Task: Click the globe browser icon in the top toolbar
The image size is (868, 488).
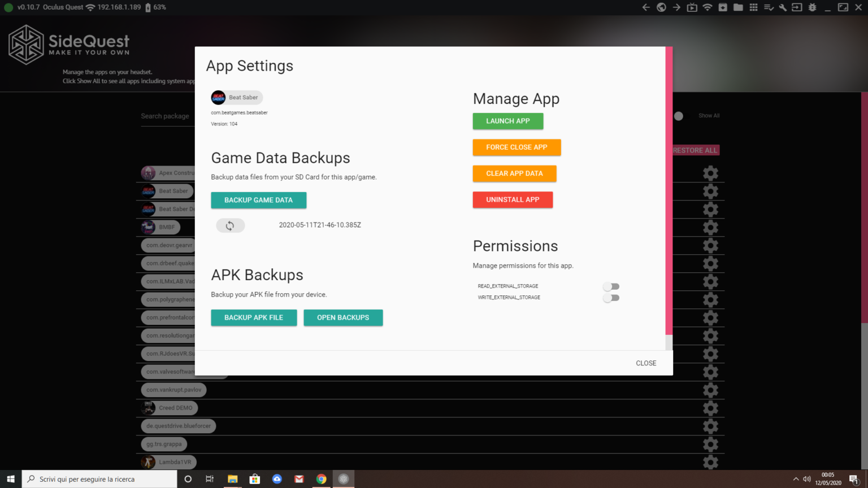Action: (x=661, y=7)
